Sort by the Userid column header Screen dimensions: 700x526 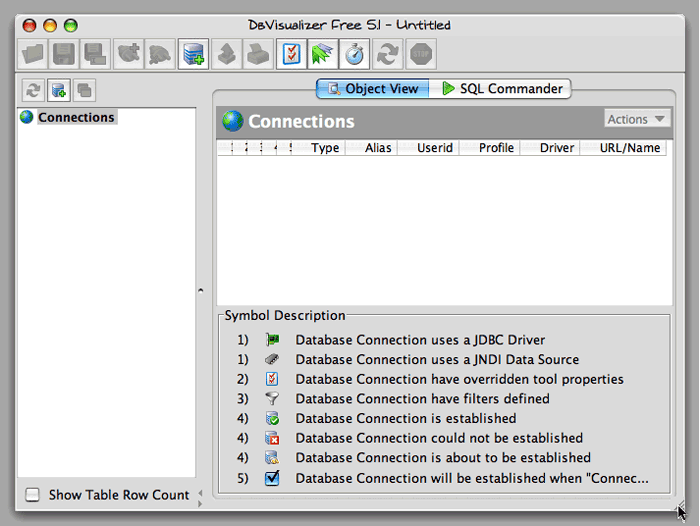point(429,148)
